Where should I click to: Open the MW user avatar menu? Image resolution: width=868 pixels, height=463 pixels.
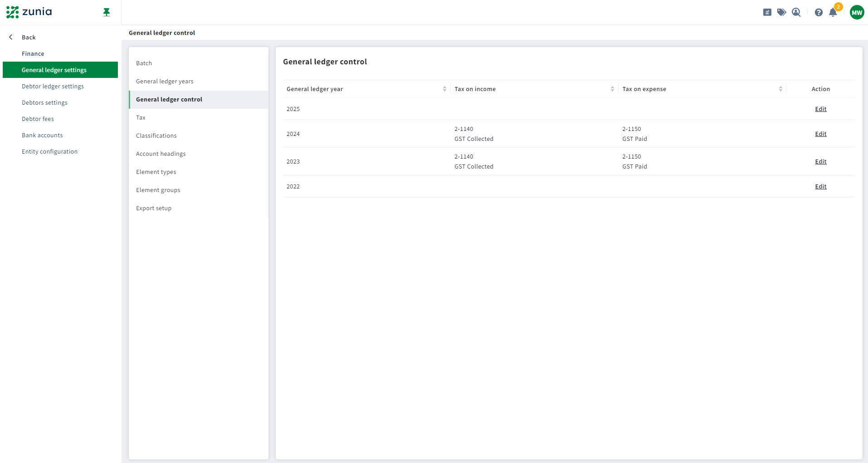pyautogui.click(x=857, y=12)
